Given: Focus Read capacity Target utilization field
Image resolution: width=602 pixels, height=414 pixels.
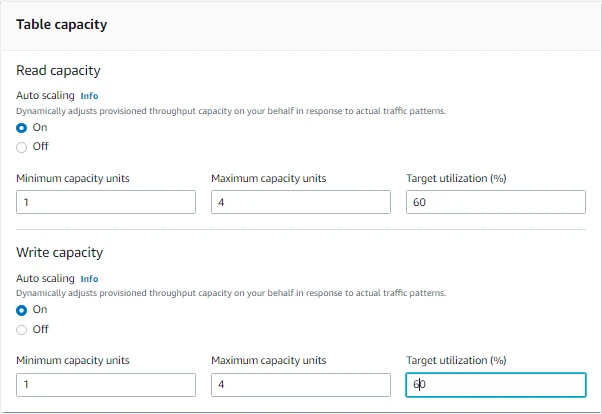Looking at the screenshot, I should click(x=495, y=202).
